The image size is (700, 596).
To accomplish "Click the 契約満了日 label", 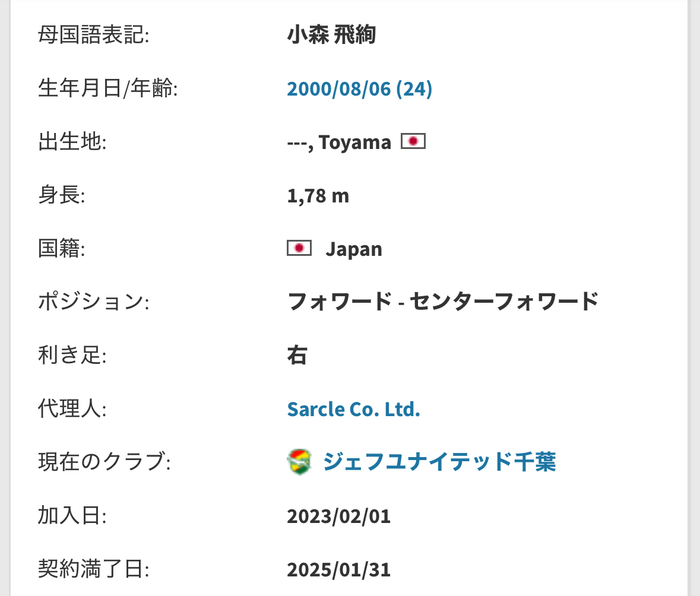I will coord(93,569).
